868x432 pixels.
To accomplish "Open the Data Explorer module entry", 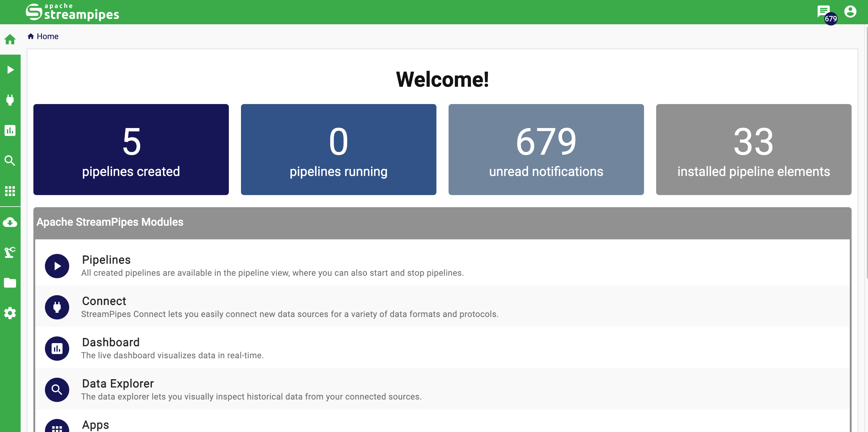I will pos(118,383).
